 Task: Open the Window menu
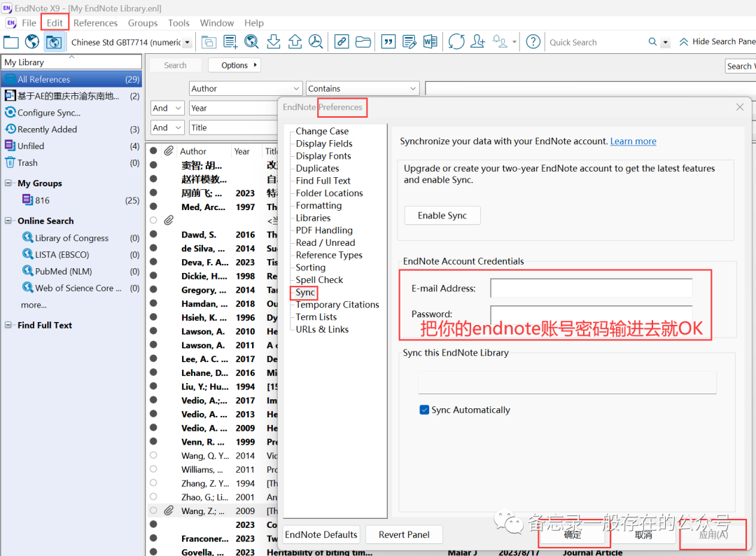[x=217, y=23]
